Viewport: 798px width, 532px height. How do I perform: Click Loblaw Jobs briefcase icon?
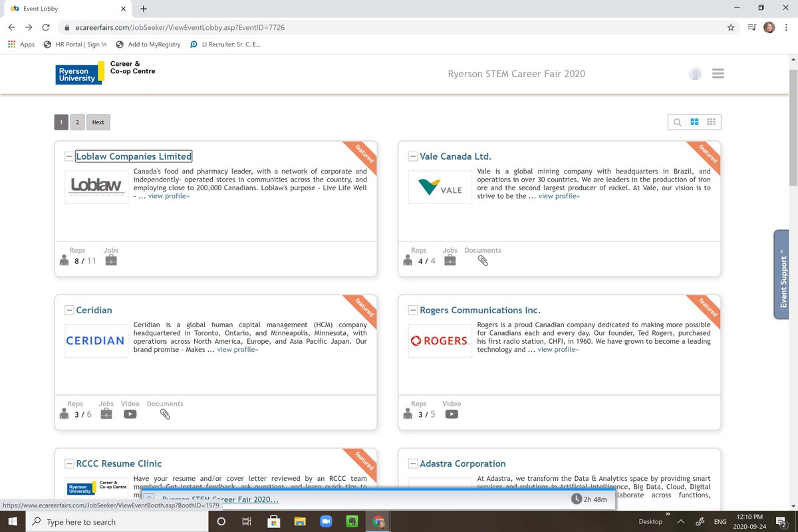coord(112,261)
